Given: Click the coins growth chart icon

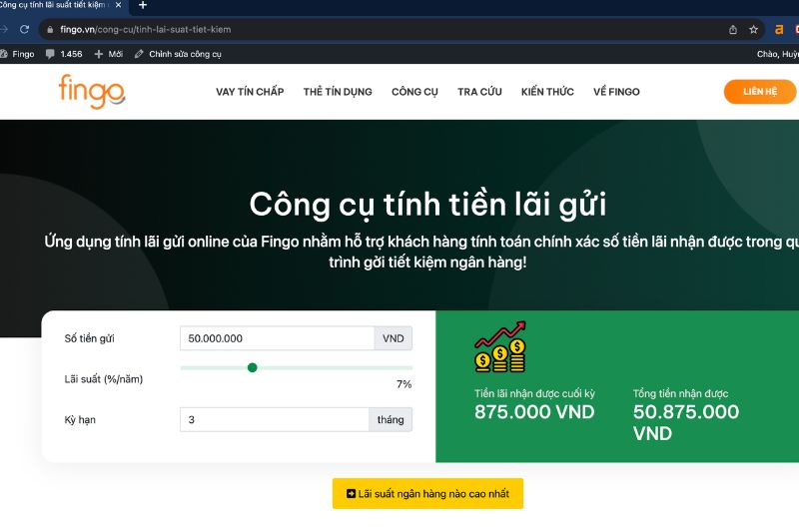Looking at the screenshot, I should click(500, 347).
